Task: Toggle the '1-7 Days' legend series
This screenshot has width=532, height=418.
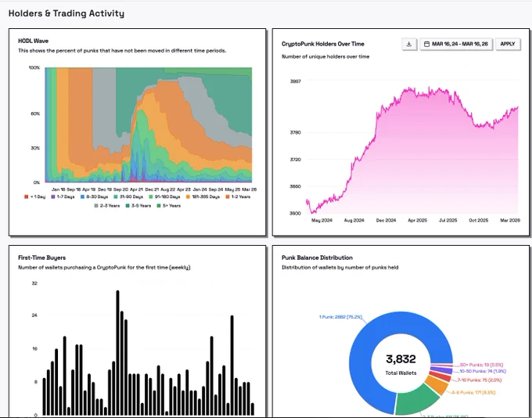Action: [x=63, y=197]
